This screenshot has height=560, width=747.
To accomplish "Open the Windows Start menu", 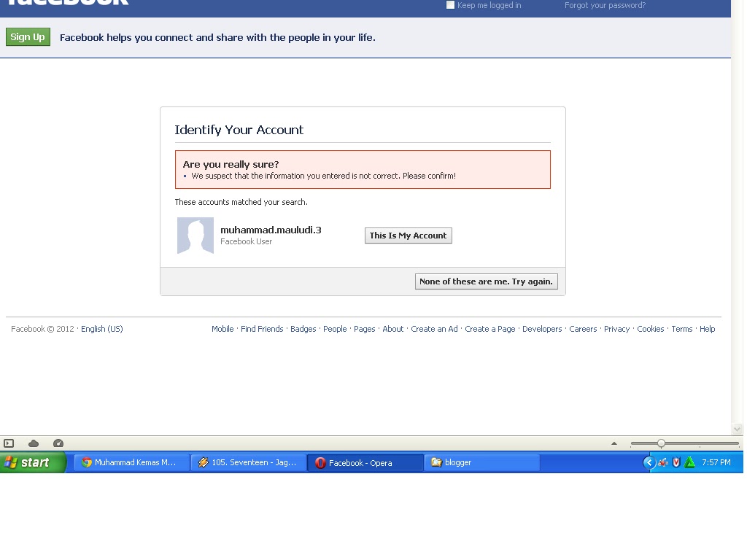I will [33, 462].
